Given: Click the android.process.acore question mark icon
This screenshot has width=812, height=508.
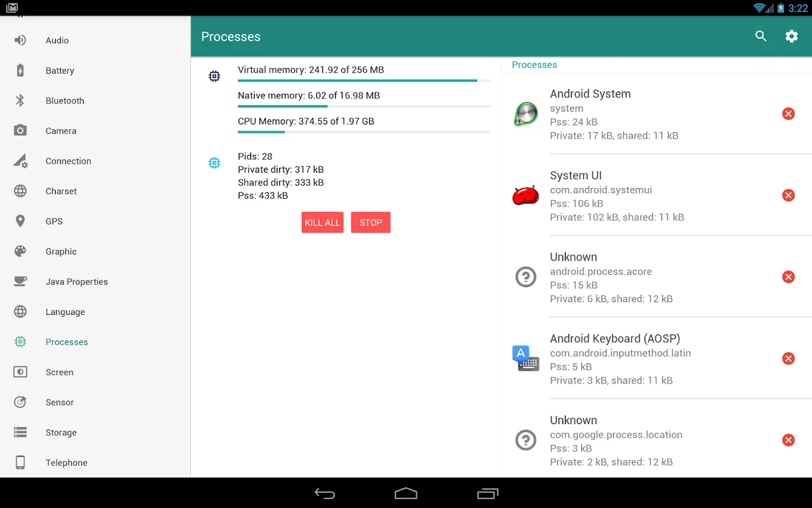Looking at the screenshot, I should click(x=525, y=277).
